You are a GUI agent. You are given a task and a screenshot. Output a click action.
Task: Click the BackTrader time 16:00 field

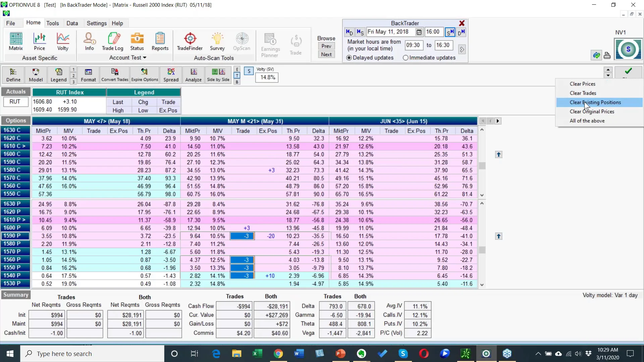tap(434, 32)
